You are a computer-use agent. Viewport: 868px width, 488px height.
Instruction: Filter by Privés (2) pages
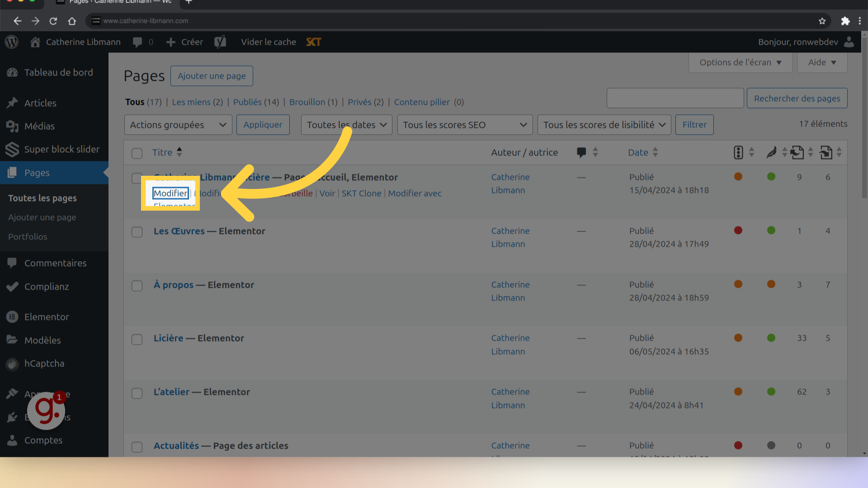tap(365, 102)
